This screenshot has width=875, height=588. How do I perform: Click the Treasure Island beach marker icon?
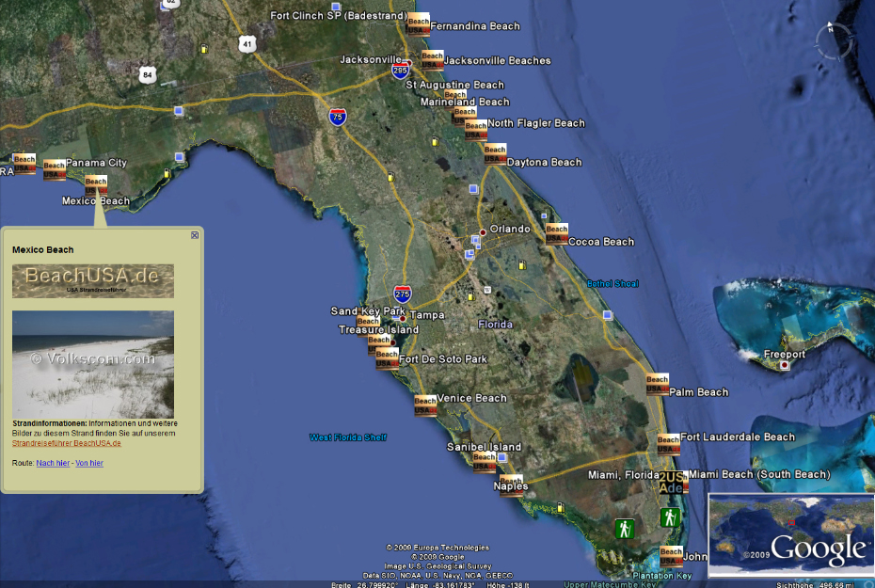[379, 343]
